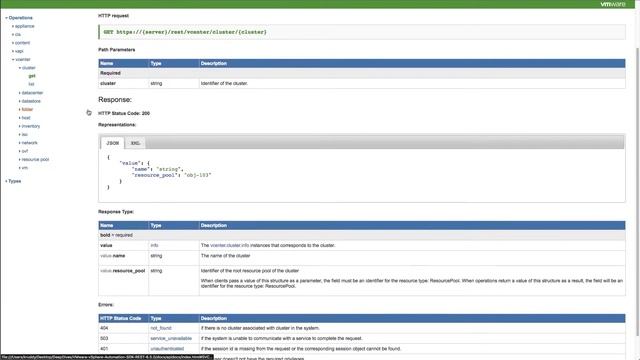Expand the Types tree node arrow
Screen dimensions: 640x360
6,181
